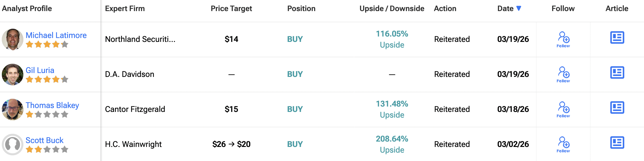The image size is (644, 161).
Task: Open Michael Latimore's article icon
Action: pyautogui.click(x=617, y=38)
